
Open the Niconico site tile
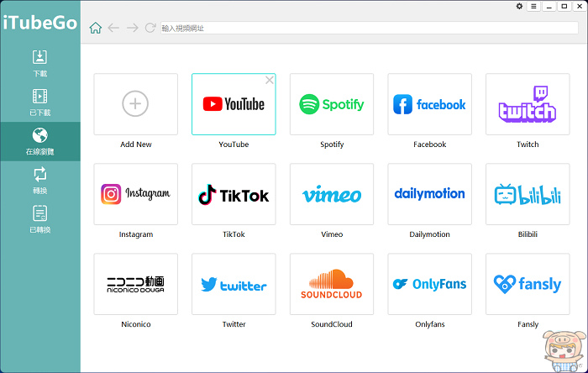(x=136, y=284)
